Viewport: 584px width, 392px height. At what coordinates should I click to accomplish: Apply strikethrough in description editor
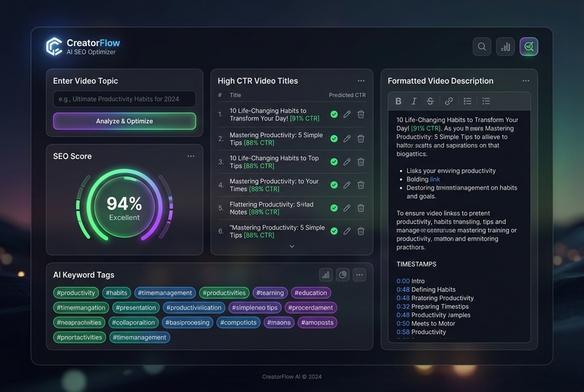point(430,101)
